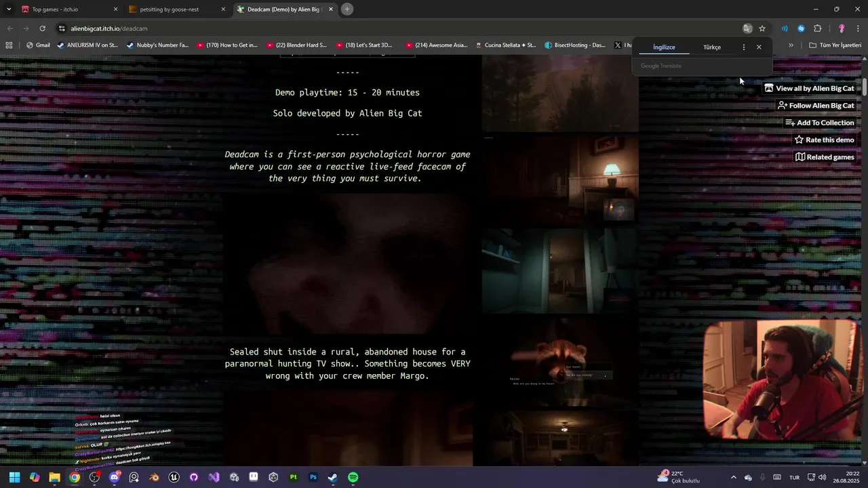The height and width of the screenshot is (488, 868).
Task: Close the 'petsitting by goose-nest' tab
Action: pos(223,9)
